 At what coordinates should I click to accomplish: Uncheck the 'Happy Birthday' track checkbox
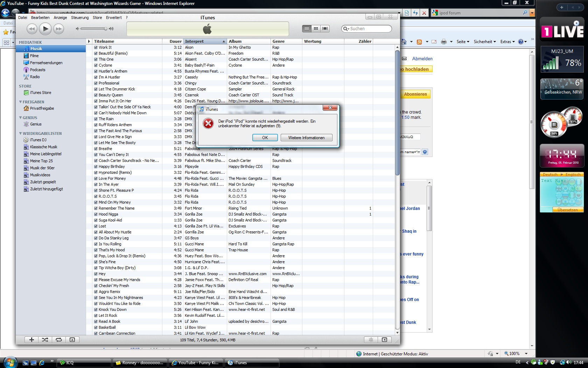pos(96,166)
